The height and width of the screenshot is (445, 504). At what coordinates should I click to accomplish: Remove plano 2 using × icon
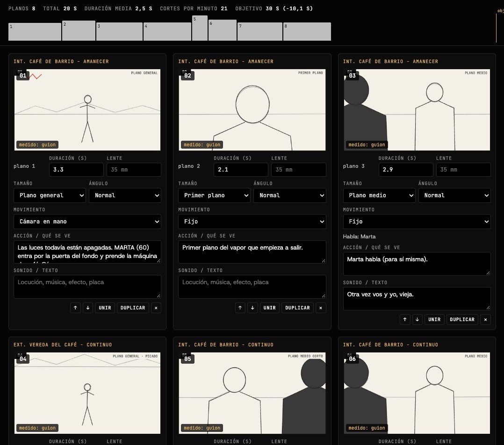(x=321, y=308)
